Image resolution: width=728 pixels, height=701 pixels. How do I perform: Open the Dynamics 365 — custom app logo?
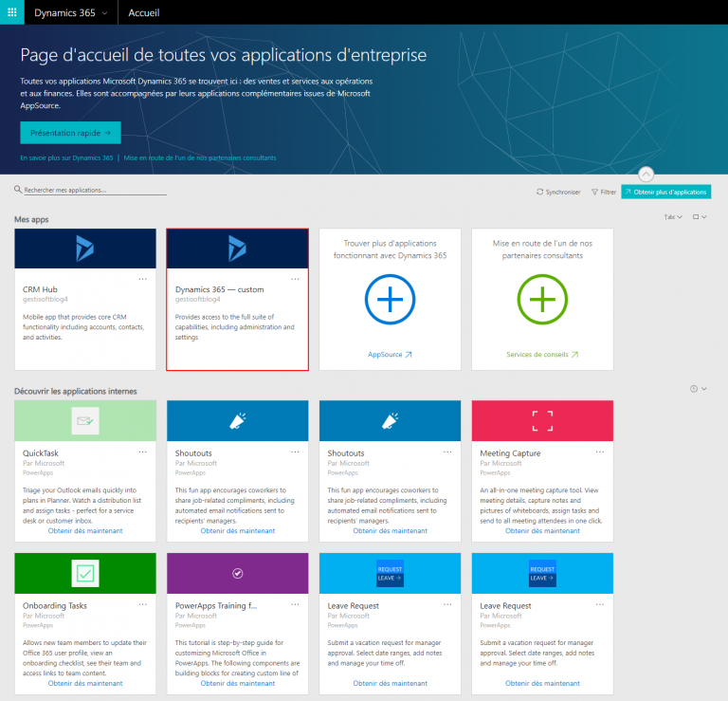tap(237, 249)
